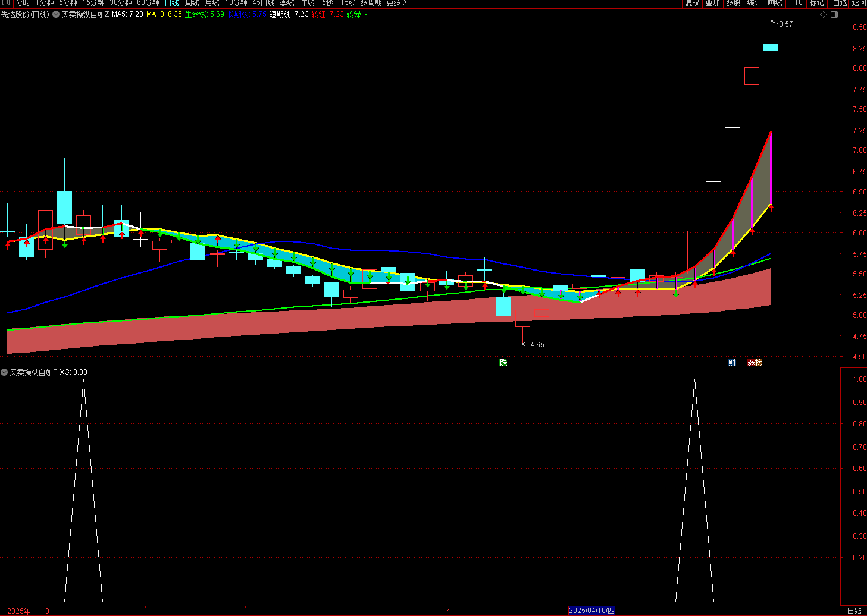Toggle the side panel icon at chart top-right

[834, 15]
